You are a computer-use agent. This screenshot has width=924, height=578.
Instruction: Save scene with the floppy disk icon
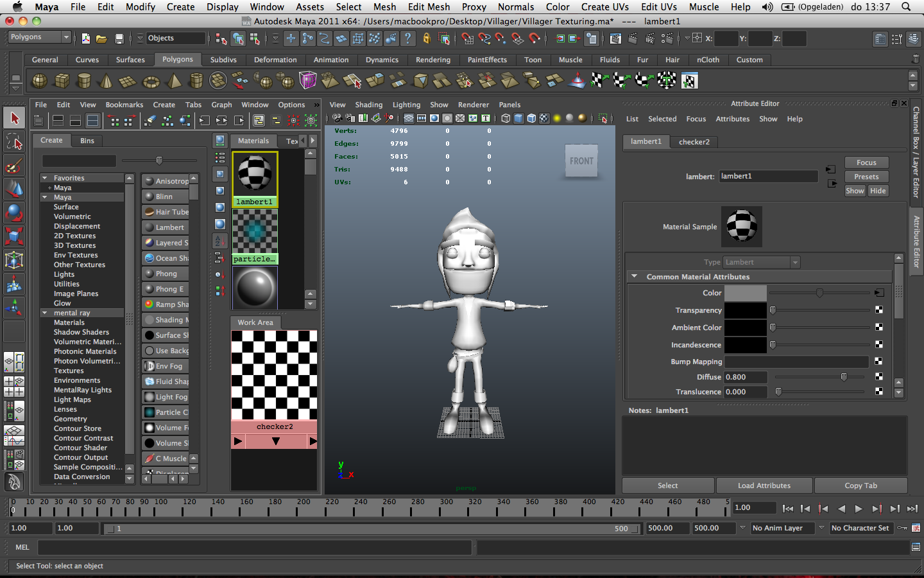click(x=119, y=39)
